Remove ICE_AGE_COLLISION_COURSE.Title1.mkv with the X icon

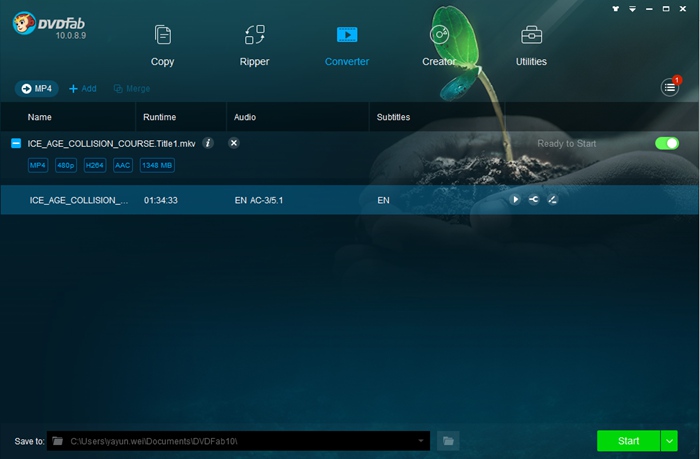[x=233, y=143]
